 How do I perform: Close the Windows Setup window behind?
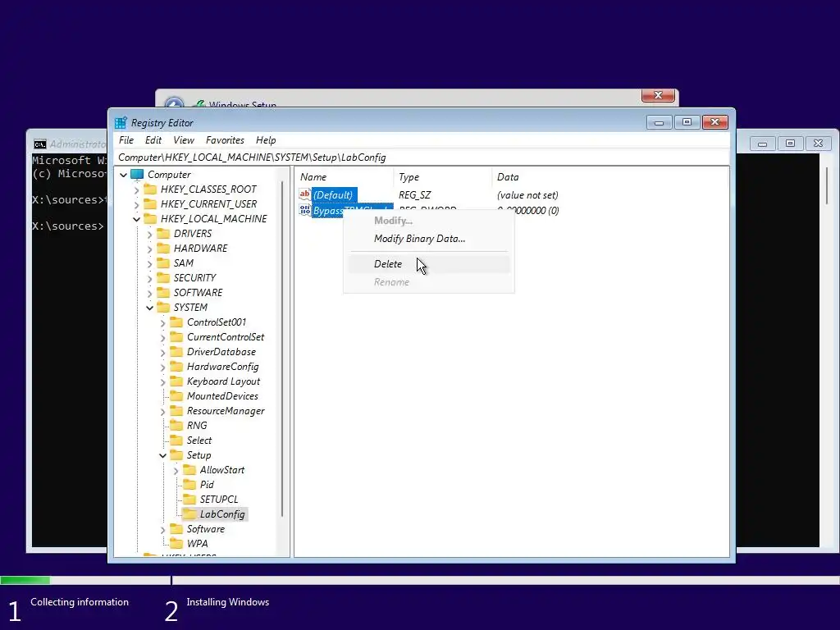click(658, 95)
